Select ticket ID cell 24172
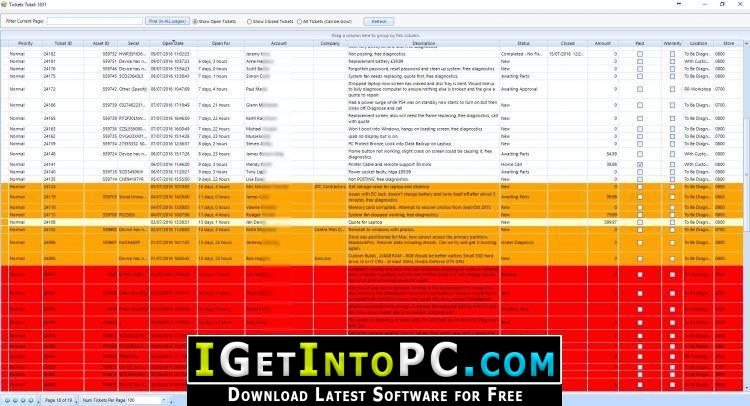This screenshot has height=406, width=750. [x=63, y=89]
